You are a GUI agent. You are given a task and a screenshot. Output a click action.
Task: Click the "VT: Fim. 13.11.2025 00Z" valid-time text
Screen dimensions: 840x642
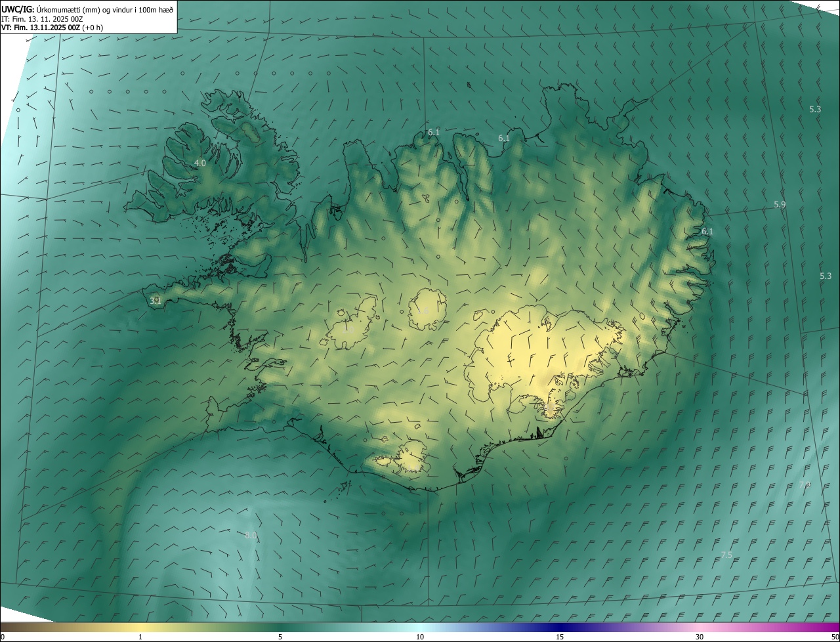pos(41,28)
